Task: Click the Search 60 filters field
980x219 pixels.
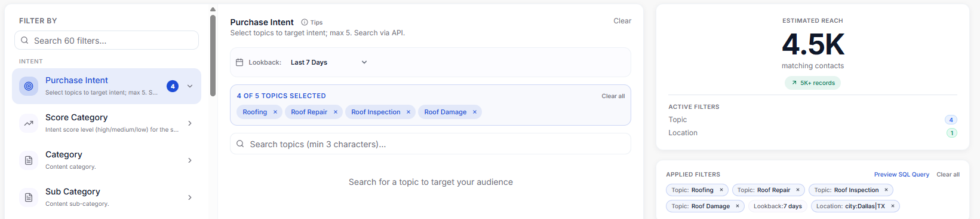Action: (106, 41)
